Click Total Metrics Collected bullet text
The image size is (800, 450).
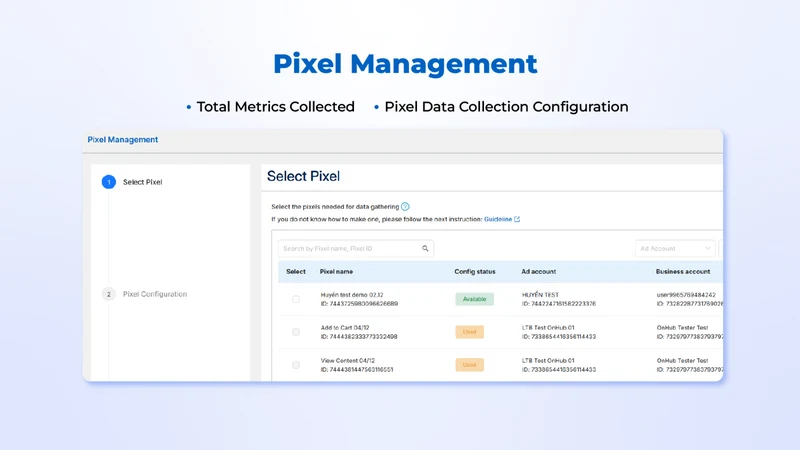pos(276,107)
